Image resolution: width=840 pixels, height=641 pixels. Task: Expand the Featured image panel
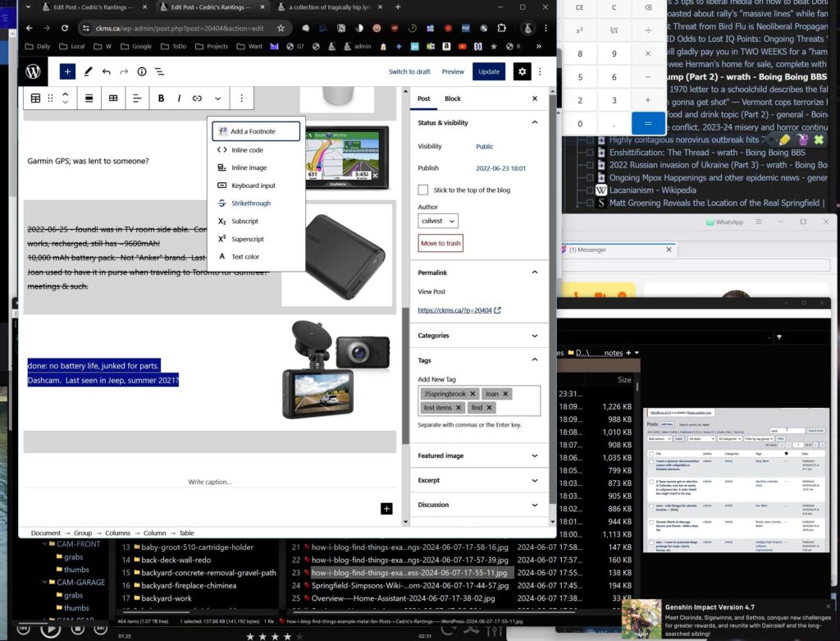tap(477, 456)
